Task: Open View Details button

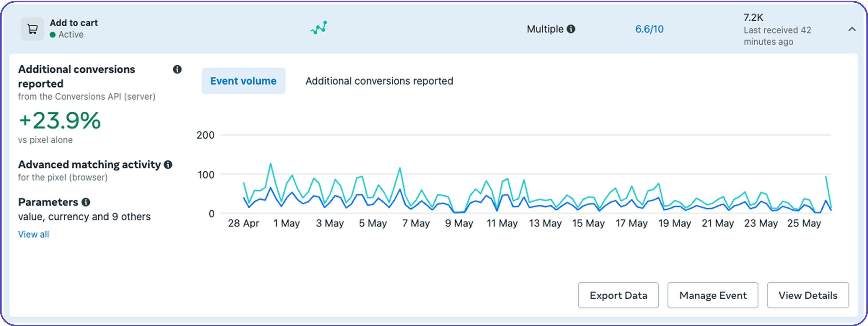Action: tap(808, 295)
